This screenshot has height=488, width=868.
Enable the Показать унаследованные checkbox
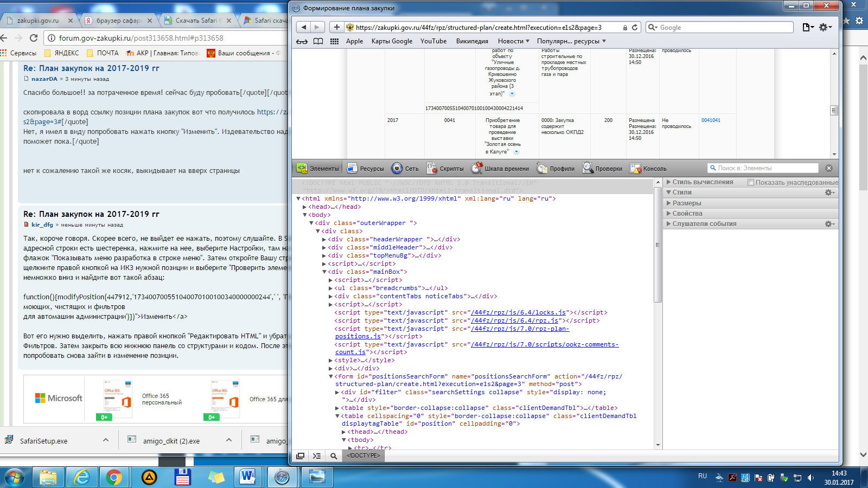pos(751,183)
